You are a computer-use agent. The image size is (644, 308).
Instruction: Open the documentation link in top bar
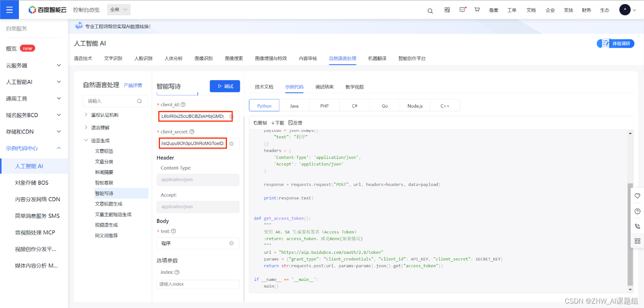pyautogui.click(x=531, y=10)
